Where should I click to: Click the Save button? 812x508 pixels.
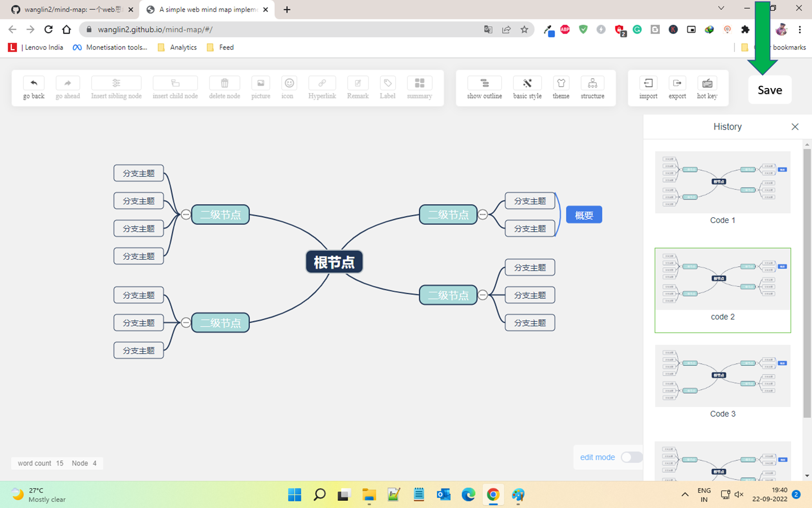[x=770, y=89]
